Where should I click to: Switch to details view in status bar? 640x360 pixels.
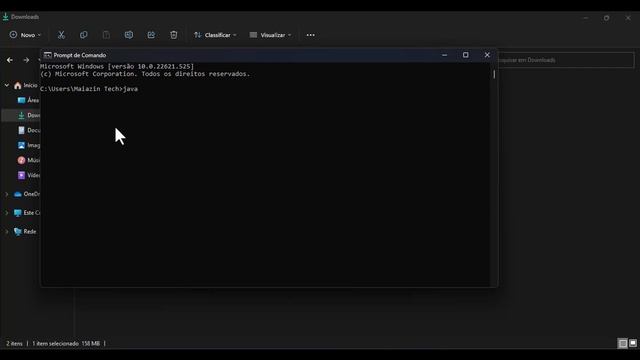point(622,344)
